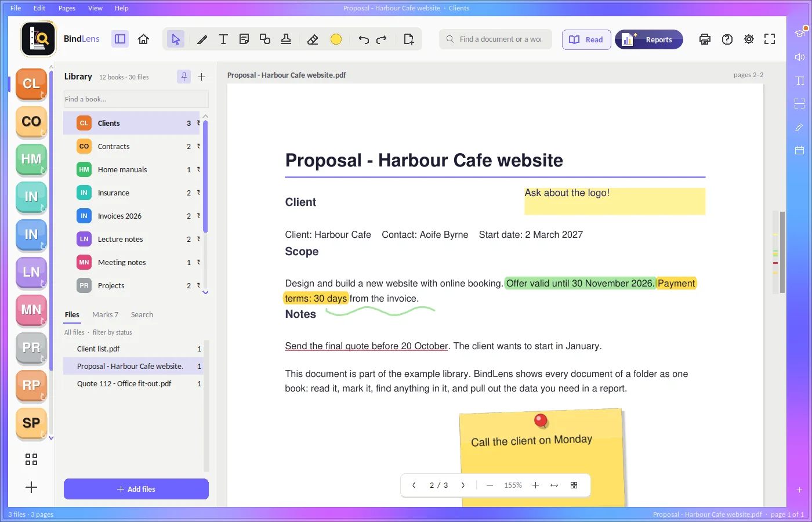Open Quote 112 - Office fit-out.pdf
The height and width of the screenshot is (522, 812).
[x=133, y=383]
